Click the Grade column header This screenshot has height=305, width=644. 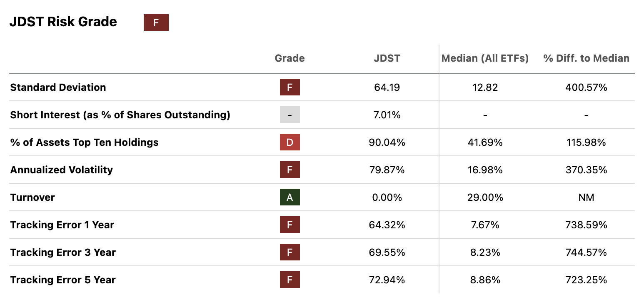pyautogui.click(x=290, y=58)
